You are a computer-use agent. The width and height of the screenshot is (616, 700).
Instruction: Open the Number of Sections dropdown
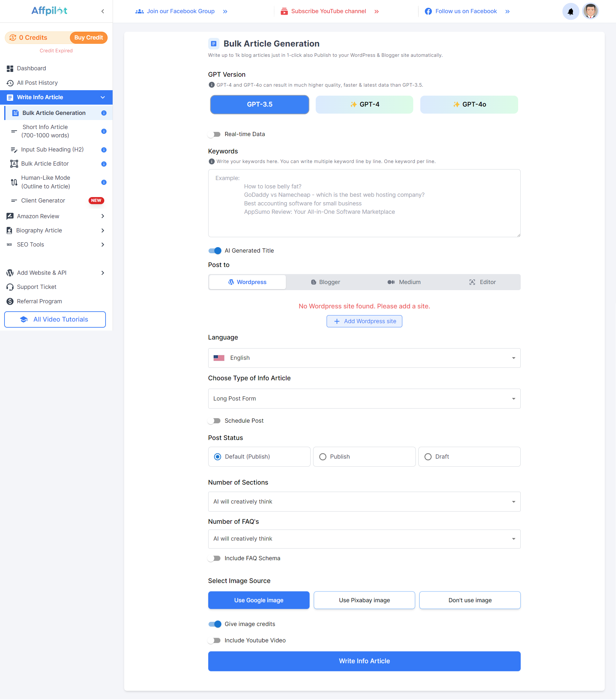click(x=364, y=501)
